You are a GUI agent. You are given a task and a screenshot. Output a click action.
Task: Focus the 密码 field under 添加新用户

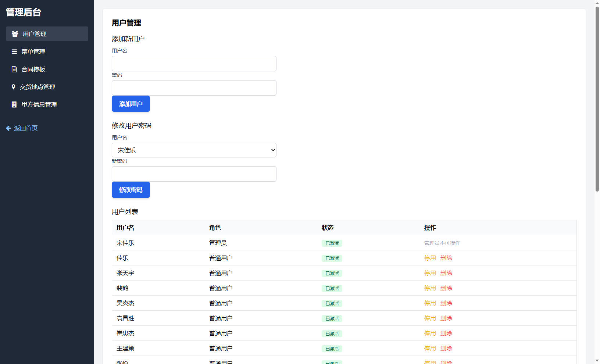[194, 88]
